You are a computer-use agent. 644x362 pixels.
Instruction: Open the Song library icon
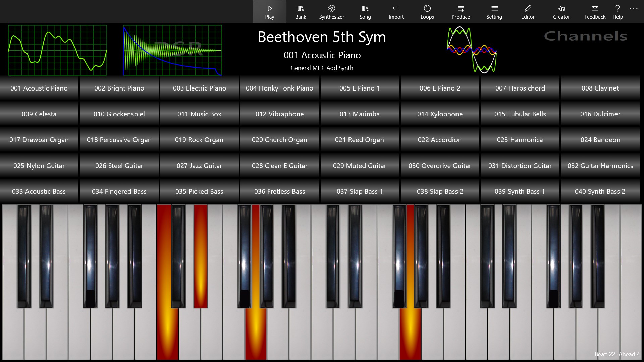click(x=365, y=9)
